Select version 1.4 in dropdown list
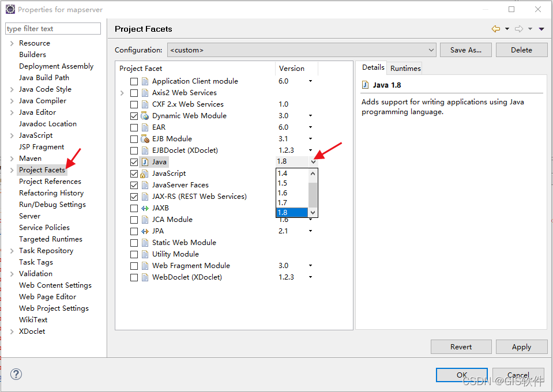Image resolution: width=553 pixels, height=392 pixels. pyautogui.click(x=292, y=174)
